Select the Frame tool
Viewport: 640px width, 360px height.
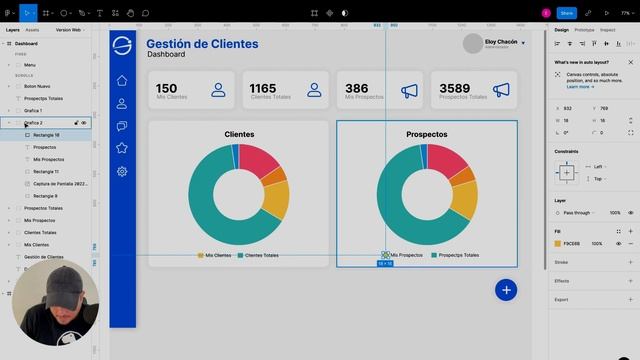click(x=46, y=13)
